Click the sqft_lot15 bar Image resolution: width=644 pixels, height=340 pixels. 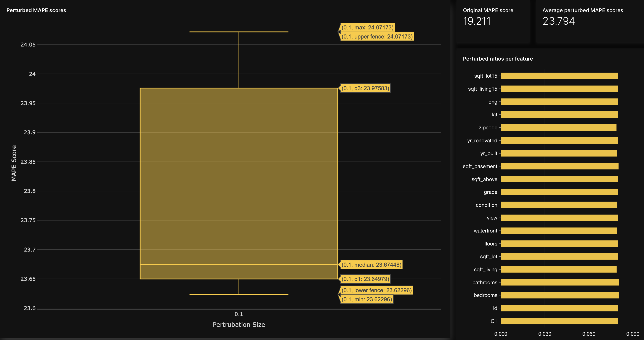(557, 76)
